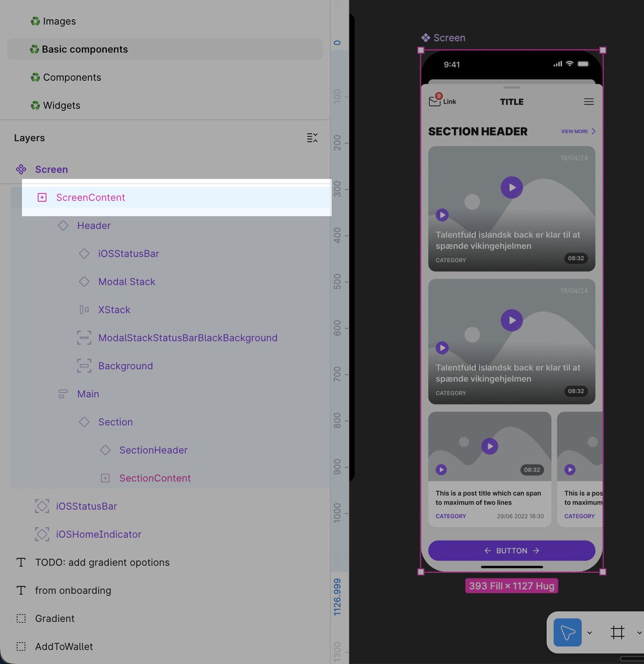Screen dimensions: 644x664
Task: Click the SectionHeader diamond icon
Action: 105,450
